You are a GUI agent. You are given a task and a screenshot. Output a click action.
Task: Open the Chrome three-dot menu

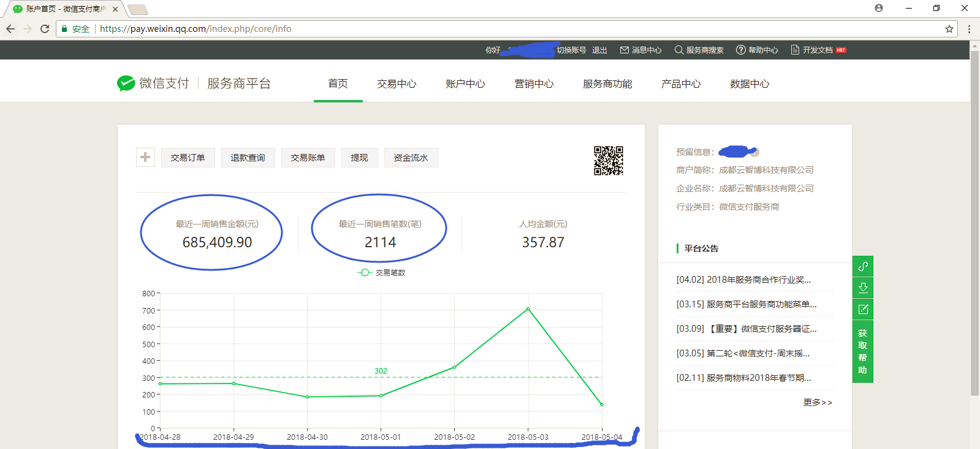[x=969, y=29]
